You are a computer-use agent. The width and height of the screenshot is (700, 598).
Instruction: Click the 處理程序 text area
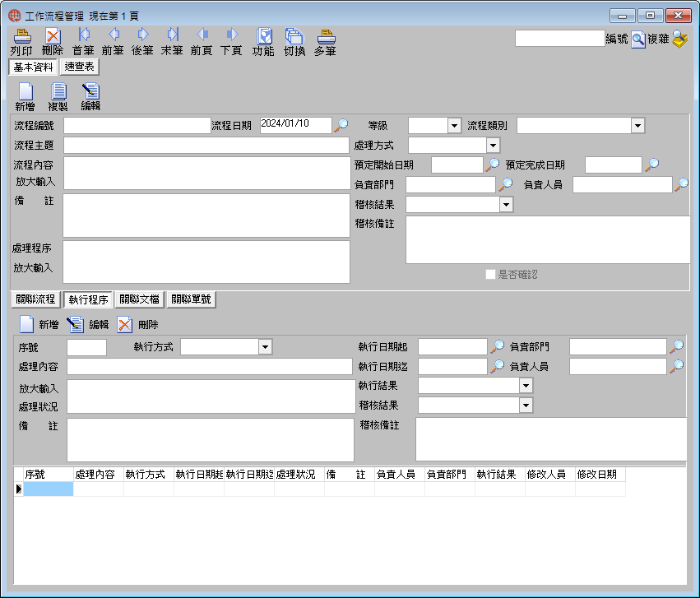(206, 262)
